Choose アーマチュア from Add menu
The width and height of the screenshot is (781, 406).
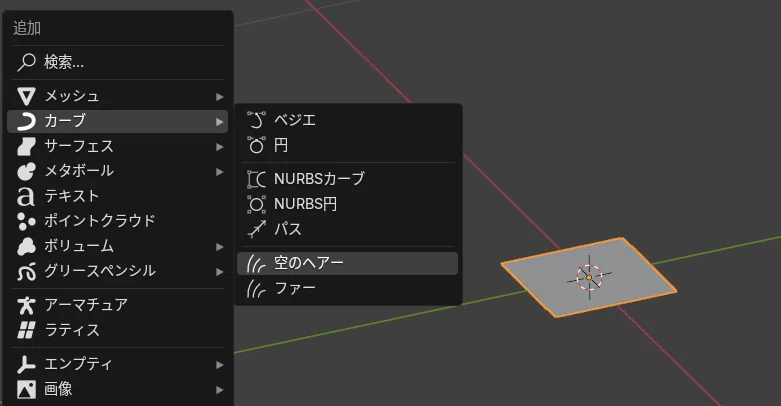point(118,305)
